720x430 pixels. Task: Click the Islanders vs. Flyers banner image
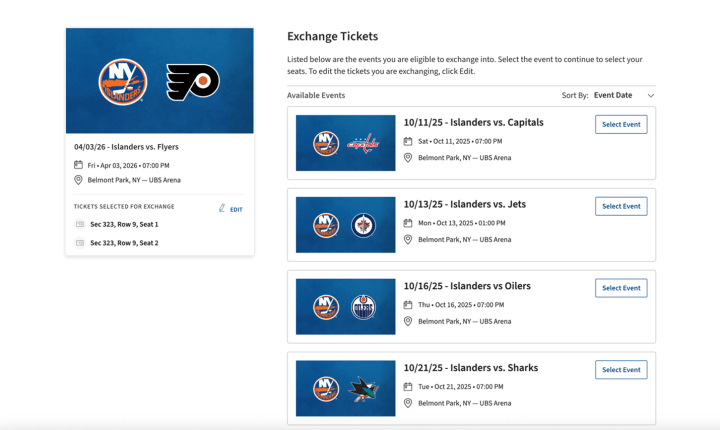click(160, 81)
